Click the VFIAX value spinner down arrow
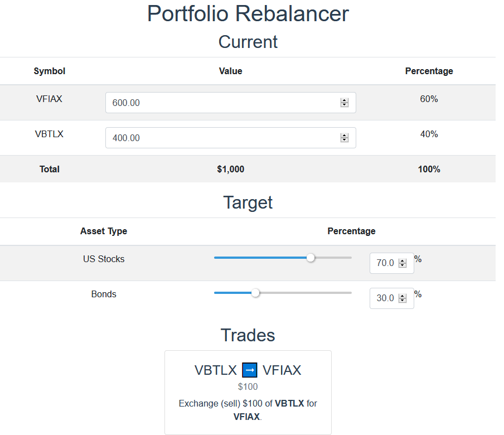Screen dimensions: 504x435 click(x=344, y=105)
